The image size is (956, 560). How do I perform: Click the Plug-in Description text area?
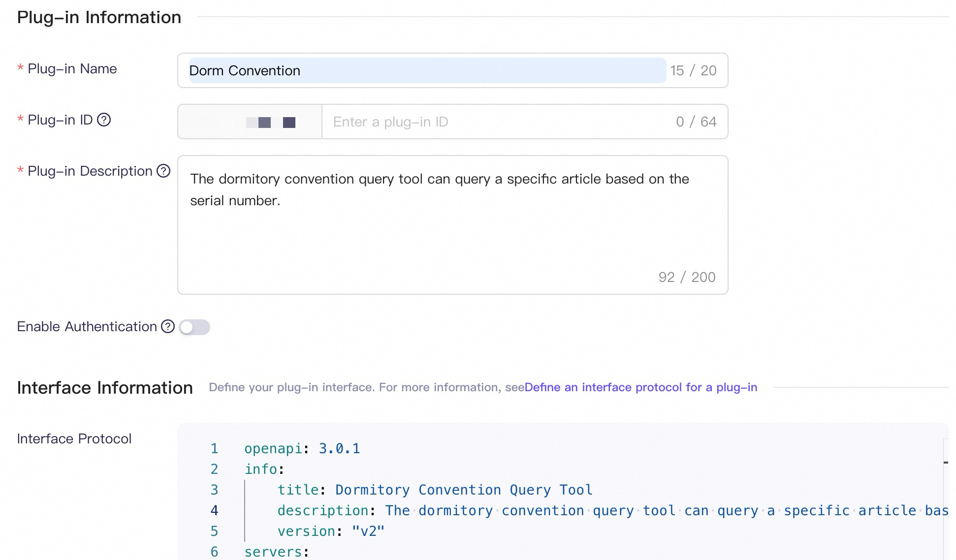(453, 225)
